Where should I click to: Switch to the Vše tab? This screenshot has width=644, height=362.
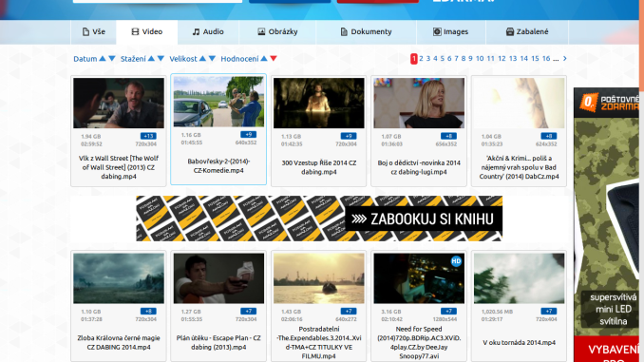[94, 31]
